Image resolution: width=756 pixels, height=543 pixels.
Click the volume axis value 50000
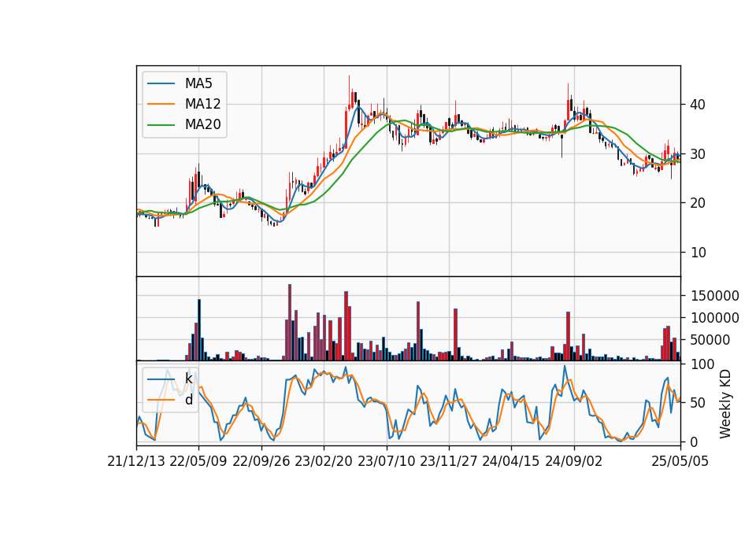coord(710,340)
